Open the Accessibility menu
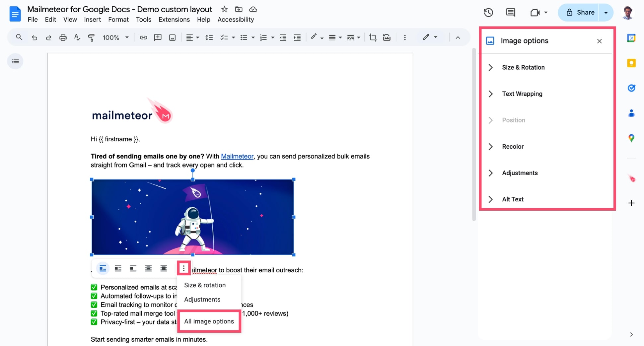 click(x=236, y=20)
